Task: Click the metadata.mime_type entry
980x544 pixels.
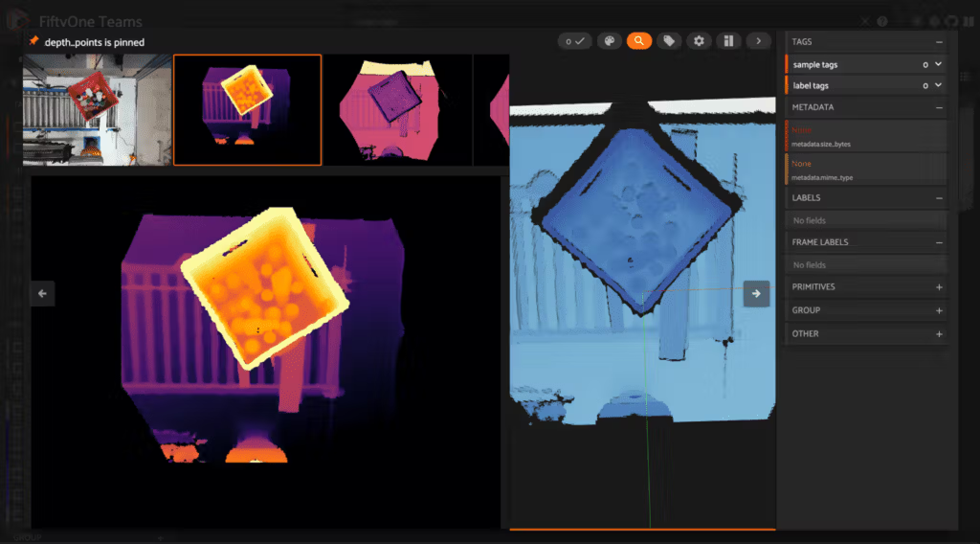Action: (x=866, y=170)
